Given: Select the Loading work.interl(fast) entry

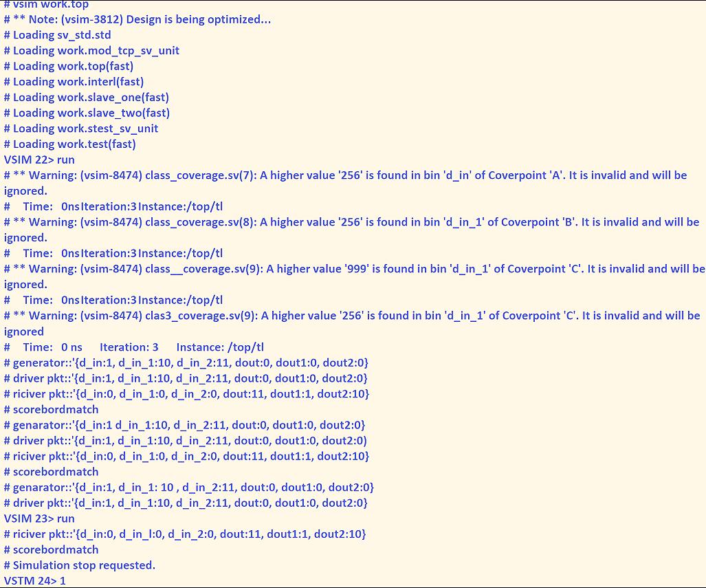Looking at the screenshot, I should point(74,81).
